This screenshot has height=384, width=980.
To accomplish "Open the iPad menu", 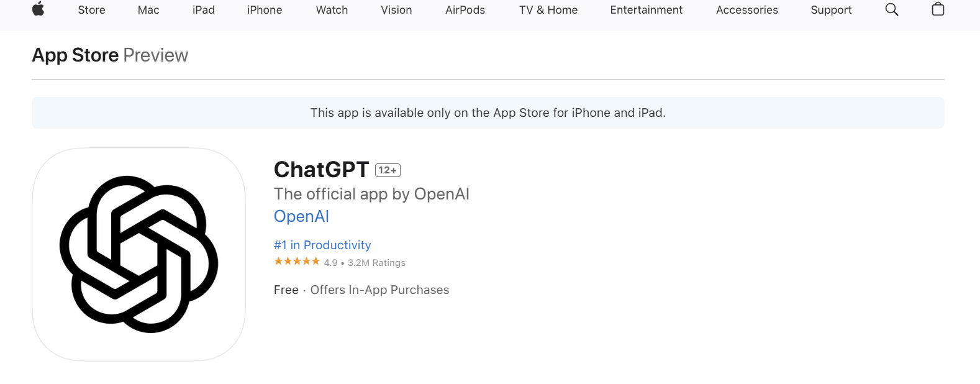I will [204, 10].
